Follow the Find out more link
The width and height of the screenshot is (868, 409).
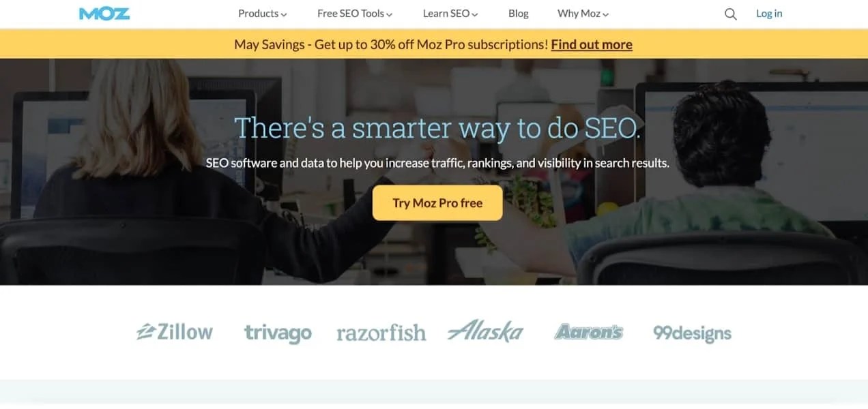point(592,44)
